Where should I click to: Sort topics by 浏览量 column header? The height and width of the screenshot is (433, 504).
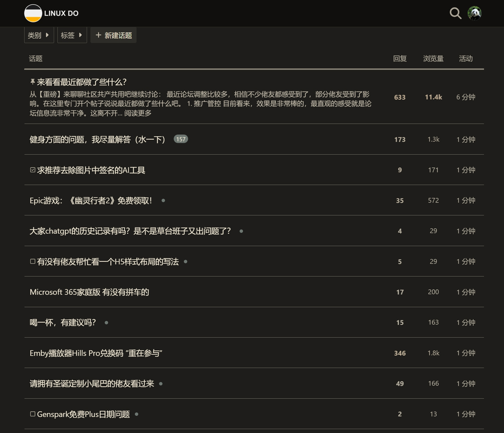(433, 59)
